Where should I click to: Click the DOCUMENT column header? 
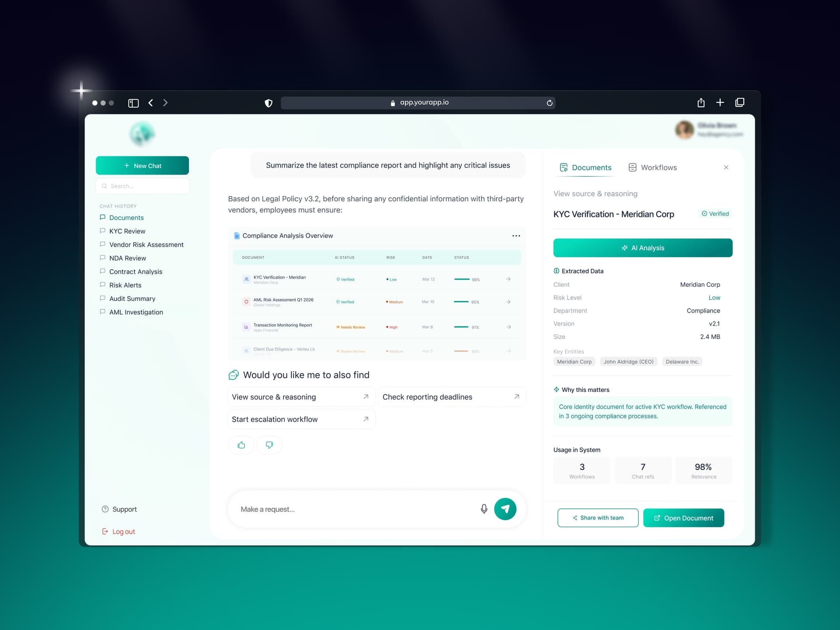[253, 258]
